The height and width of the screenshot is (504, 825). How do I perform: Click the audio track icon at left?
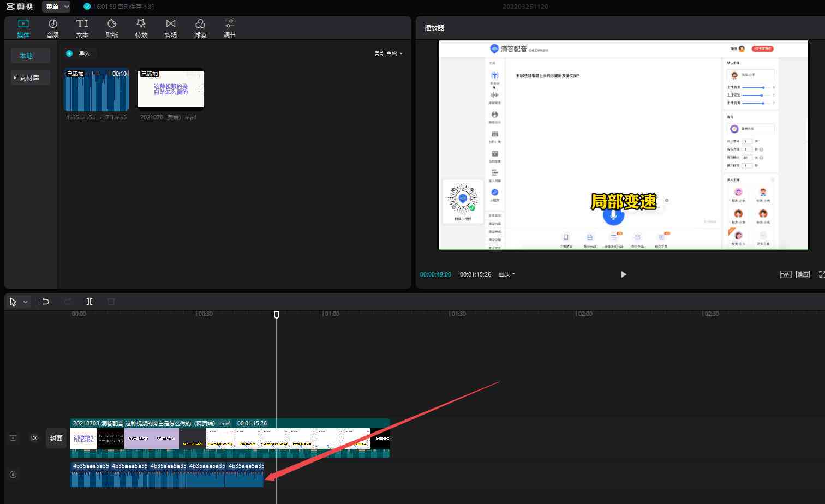point(13,475)
